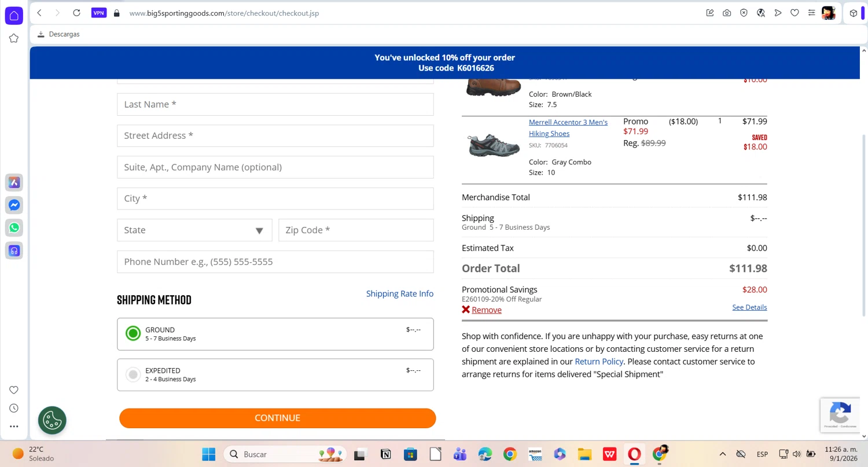Open Microsoft Store from the taskbar

[x=410, y=454]
